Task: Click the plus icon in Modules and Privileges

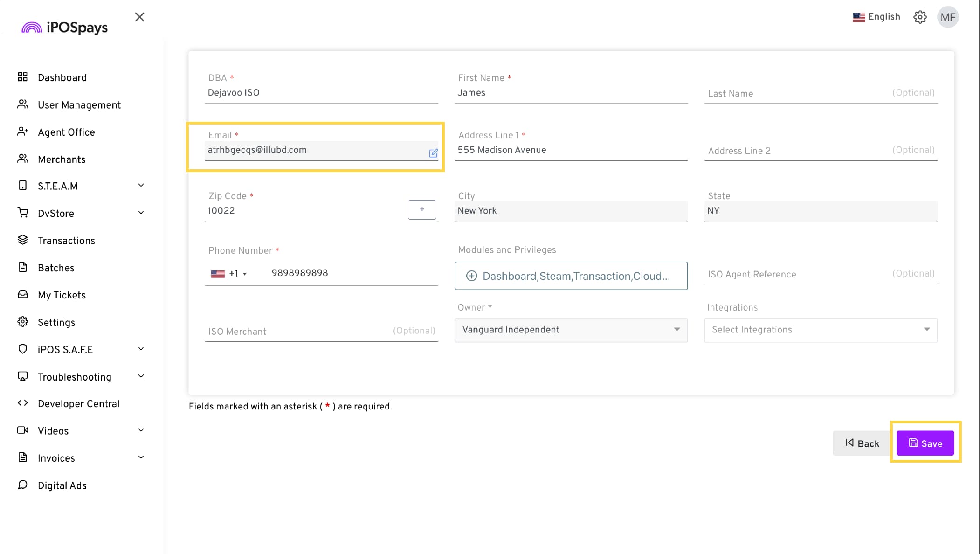Action: [472, 276]
